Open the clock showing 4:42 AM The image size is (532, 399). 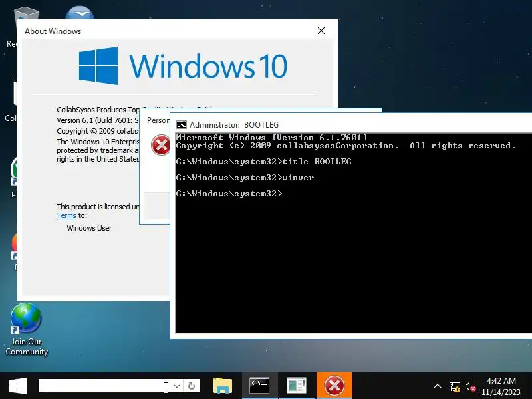pyautogui.click(x=501, y=380)
